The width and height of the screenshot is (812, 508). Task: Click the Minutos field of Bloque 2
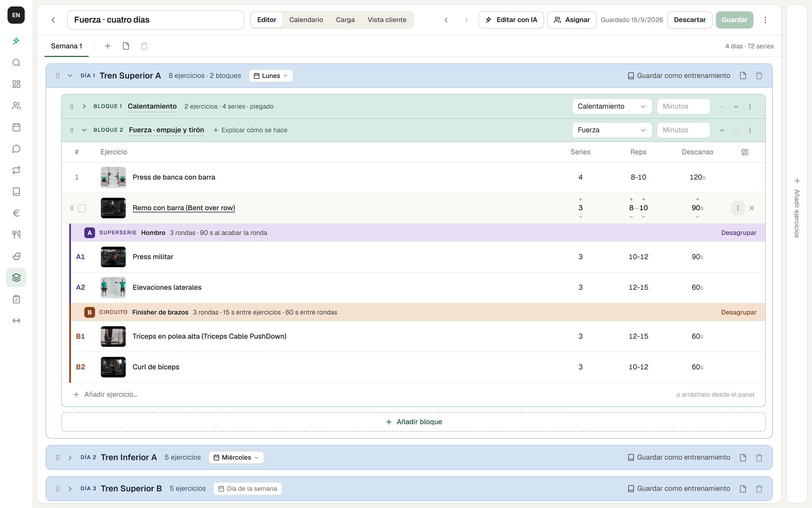point(683,130)
